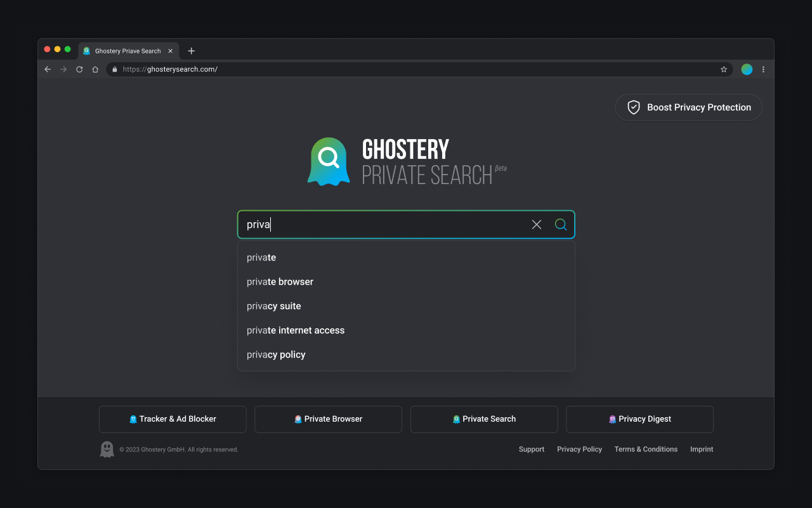This screenshot has height=508, width=812.
Task: Open Privacy Digest footer button
Action: click(639, 419)
